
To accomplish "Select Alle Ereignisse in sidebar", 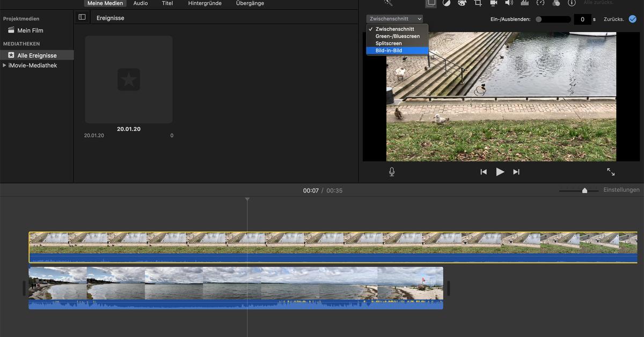I will [x=36, y=55].
